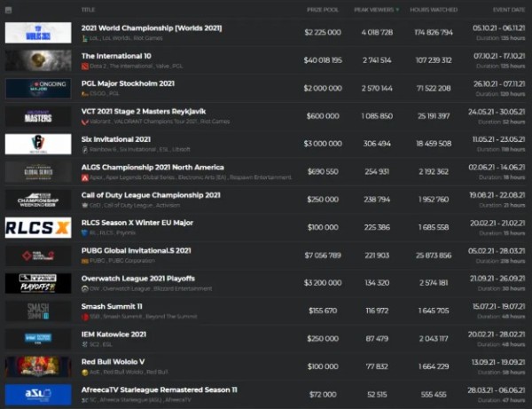532x409 pixels.
Task: Open AfreecaTV Starleague Remastered Season 11
Action: (160, 390)
